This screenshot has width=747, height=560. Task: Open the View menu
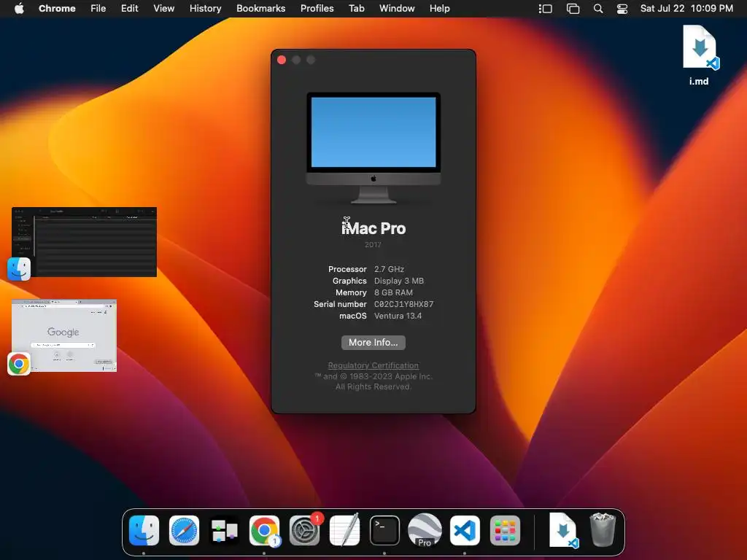pyautogui.click(x=163, y=9)
